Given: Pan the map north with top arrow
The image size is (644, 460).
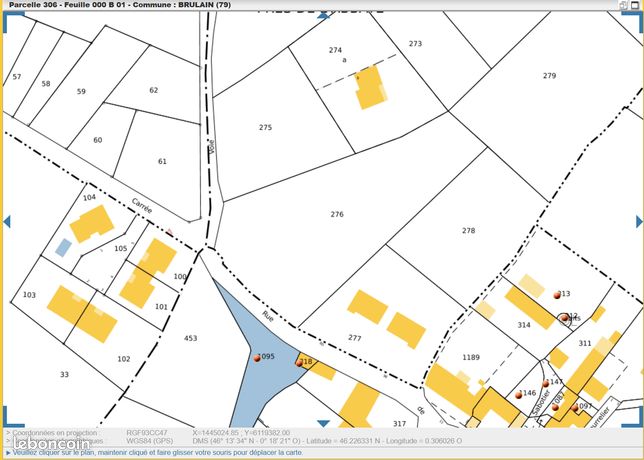Looking at the screenshot, I should pyautogui.click(x=323, y=16).
